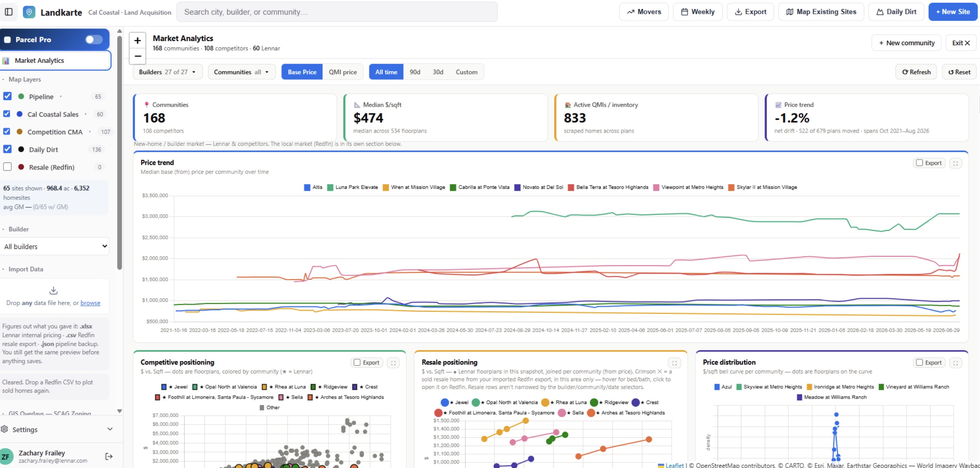Screen dimensions: 980x468
Task: Open the Builders 27 of 27 dropdown
Action: pyautogui.click(x=167, y=72)
